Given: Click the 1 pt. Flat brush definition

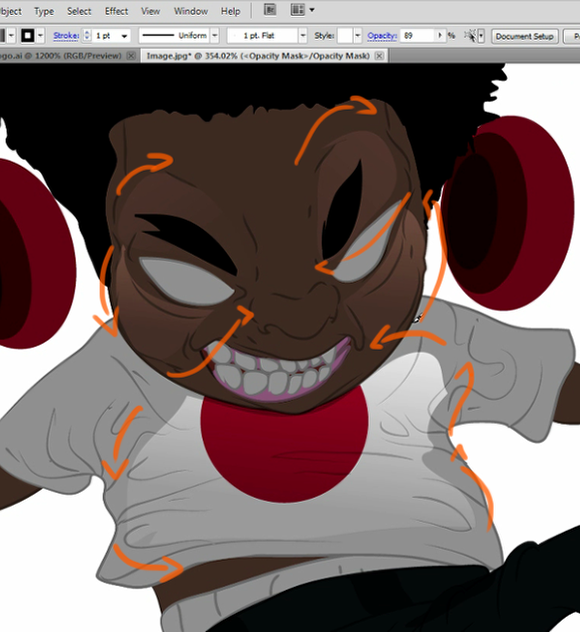Looking at the screenshot, I should click(263, 35).
